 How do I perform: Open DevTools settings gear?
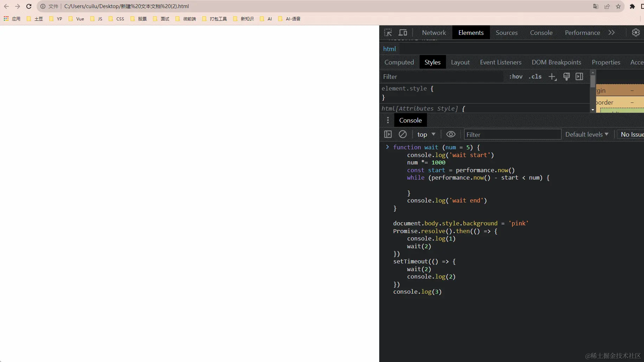(x=636, y=32)
